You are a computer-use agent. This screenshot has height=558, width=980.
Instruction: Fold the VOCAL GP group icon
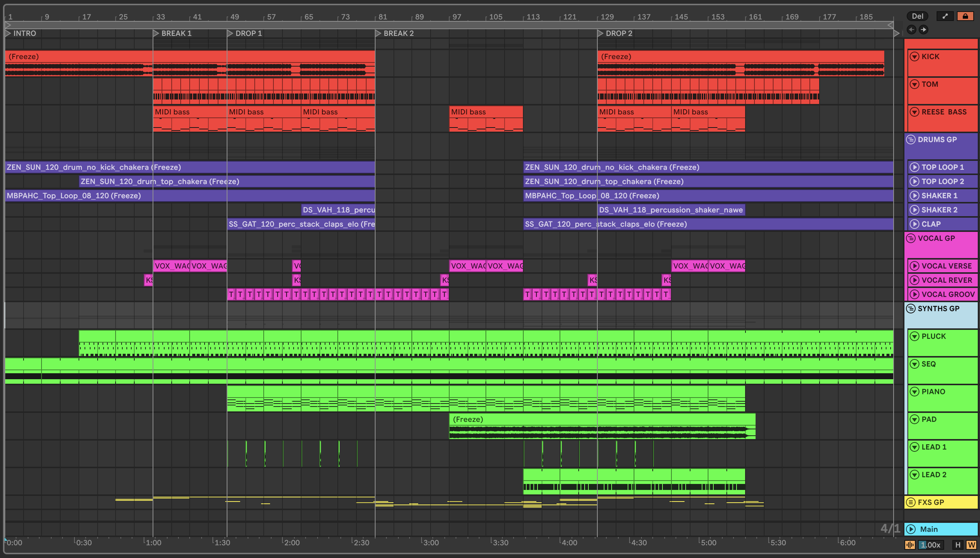tap(911, 238)
